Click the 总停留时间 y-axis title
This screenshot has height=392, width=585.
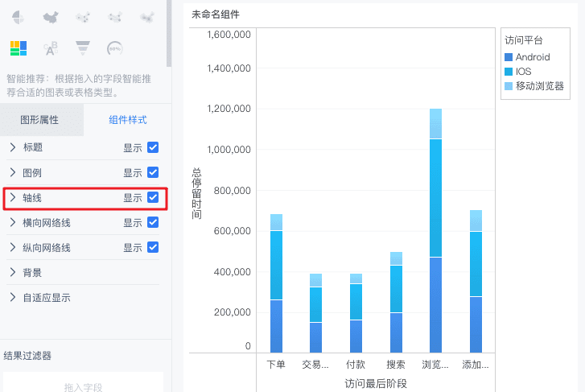click(196, 193)
